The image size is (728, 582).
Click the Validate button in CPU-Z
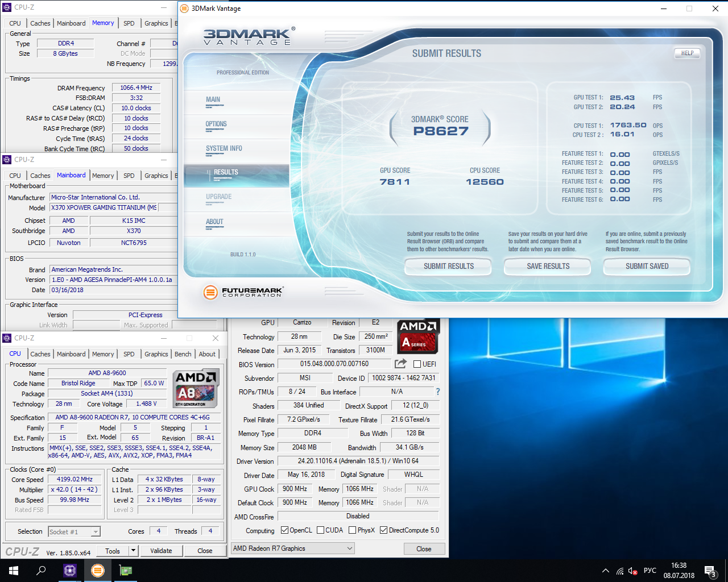(x=161, y=551)
